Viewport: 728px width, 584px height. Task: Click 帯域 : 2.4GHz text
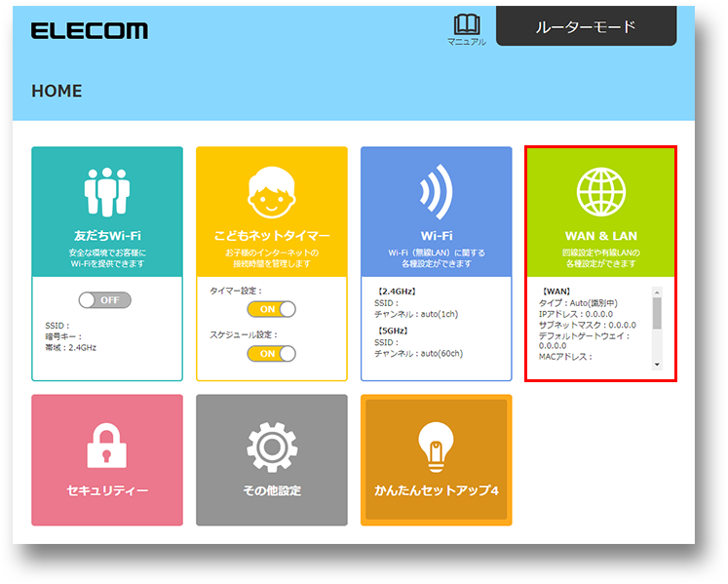(x=70, y=347)
